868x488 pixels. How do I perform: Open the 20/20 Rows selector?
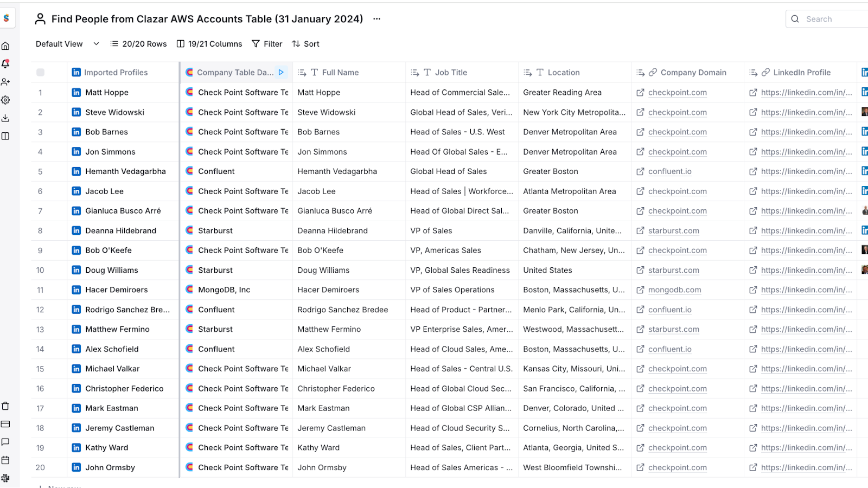pos(138,44)
